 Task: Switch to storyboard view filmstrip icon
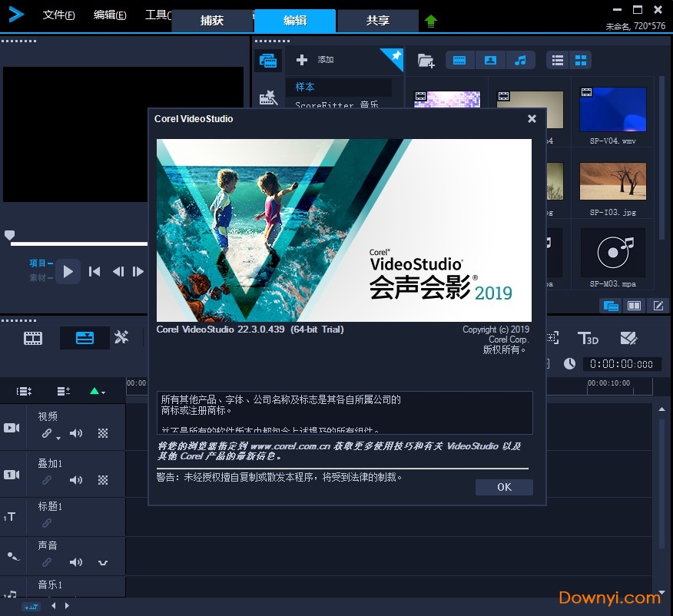33,338
